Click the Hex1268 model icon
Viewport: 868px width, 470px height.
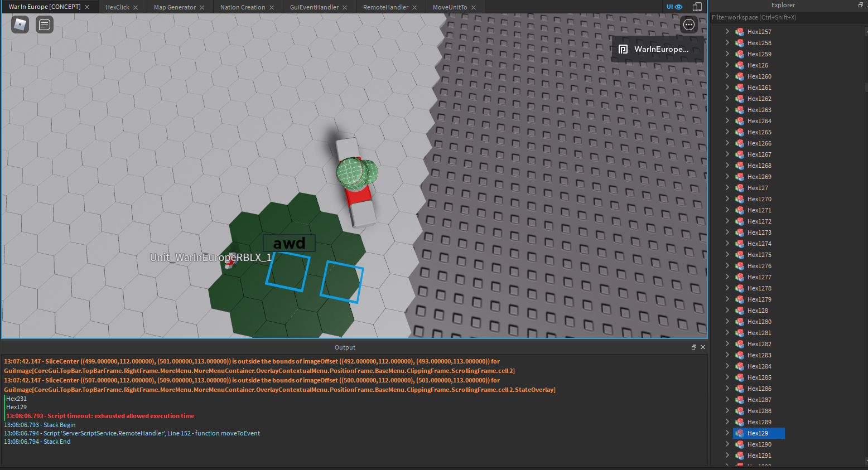coord(740,166)
